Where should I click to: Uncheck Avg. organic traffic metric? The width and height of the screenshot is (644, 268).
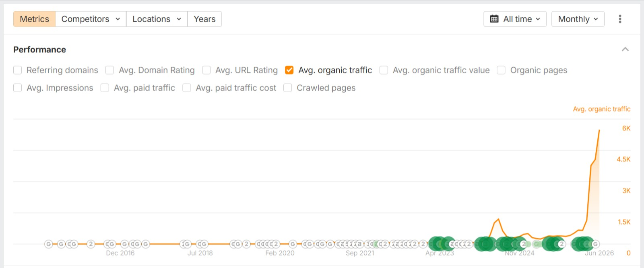289,70
